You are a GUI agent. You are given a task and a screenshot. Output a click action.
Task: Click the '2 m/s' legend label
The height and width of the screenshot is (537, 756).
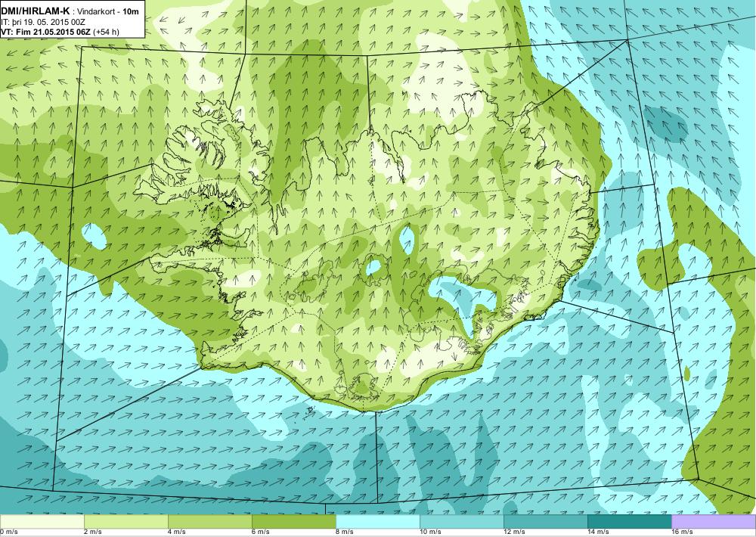click(x=93, y=532)
